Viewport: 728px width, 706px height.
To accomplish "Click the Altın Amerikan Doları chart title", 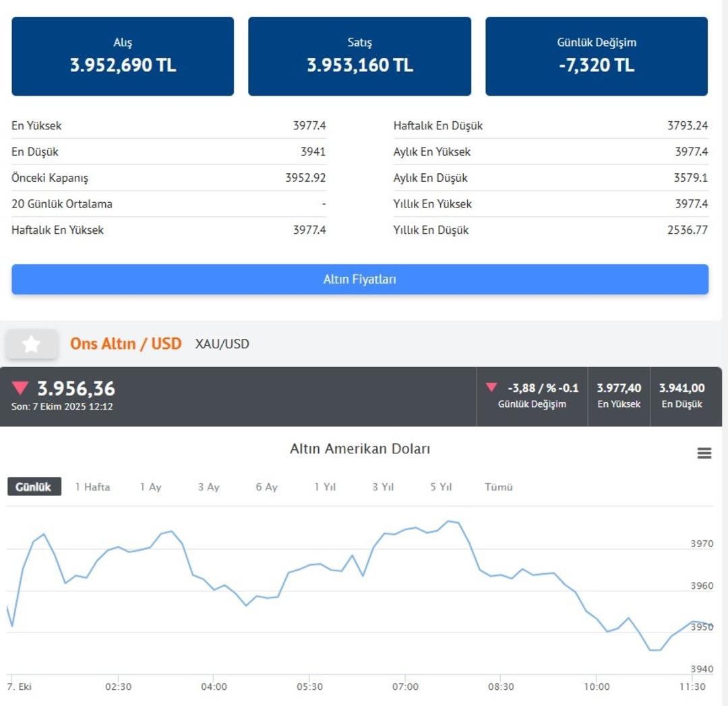I will [359, 449].
